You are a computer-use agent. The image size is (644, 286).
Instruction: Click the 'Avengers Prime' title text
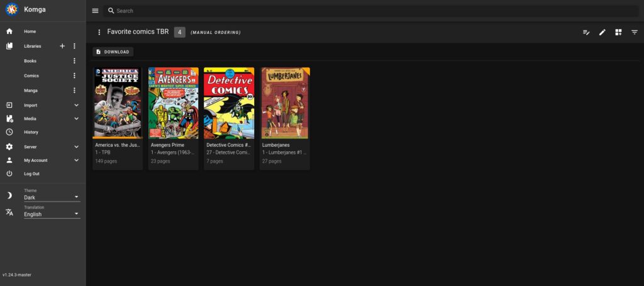(x=167, y=145)
